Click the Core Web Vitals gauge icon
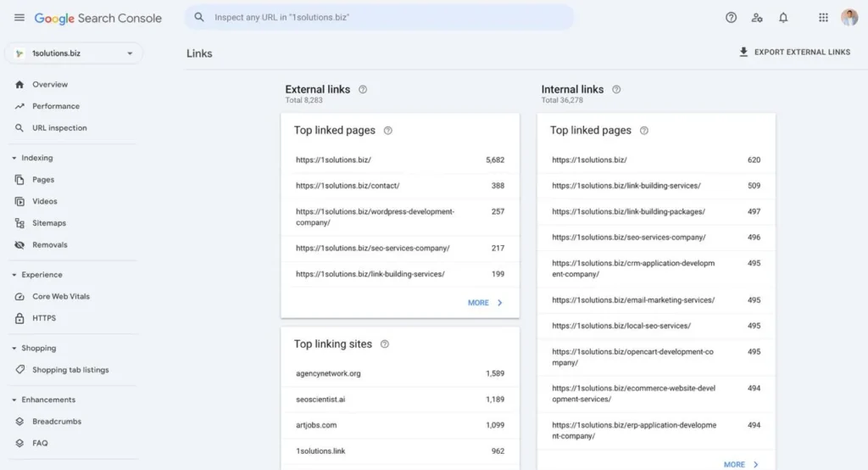 tap(19, 297)
